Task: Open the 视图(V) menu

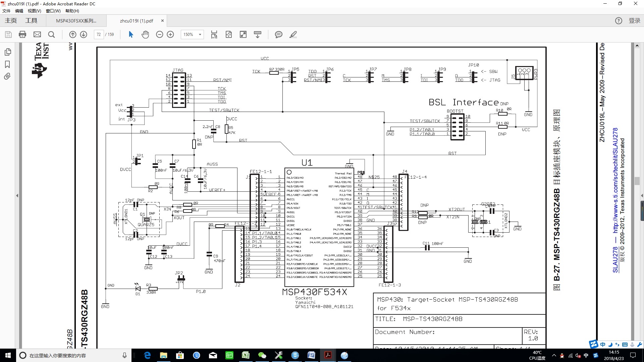Action: [x=34, y=11]
